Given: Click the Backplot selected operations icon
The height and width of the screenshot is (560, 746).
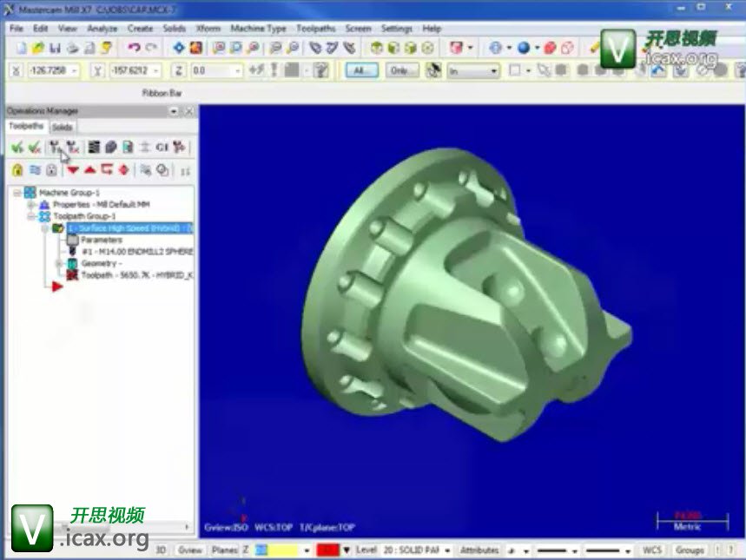Looking at the screenshot, I should (94, 147).
